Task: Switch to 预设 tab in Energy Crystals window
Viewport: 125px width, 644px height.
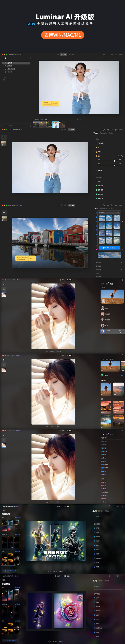Action: pos(107,511)
